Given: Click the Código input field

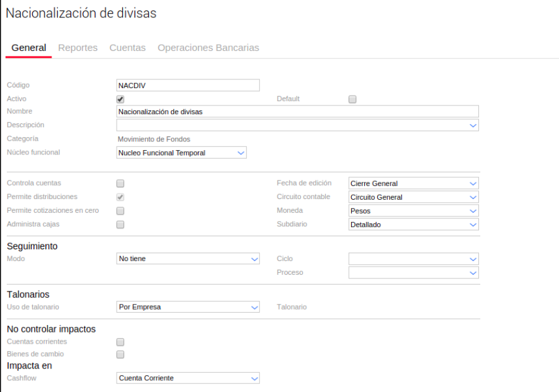Looking at the screenshot, I should 187,86.
